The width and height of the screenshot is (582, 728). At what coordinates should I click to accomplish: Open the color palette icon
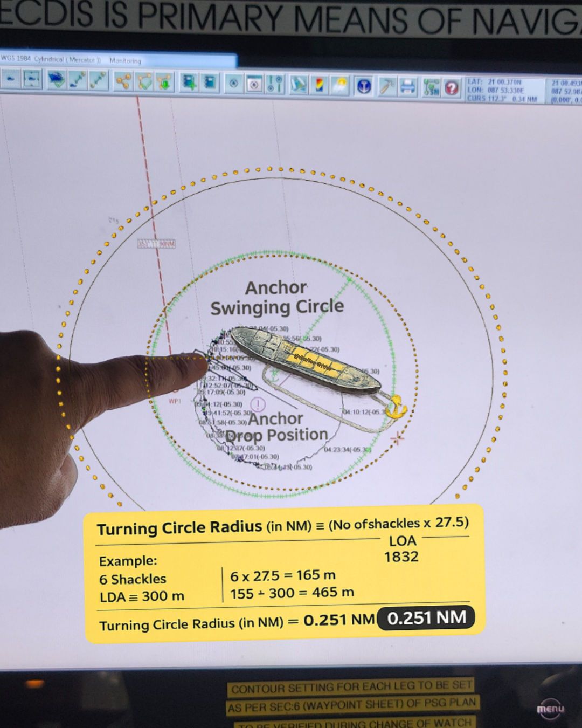(319, 85)
